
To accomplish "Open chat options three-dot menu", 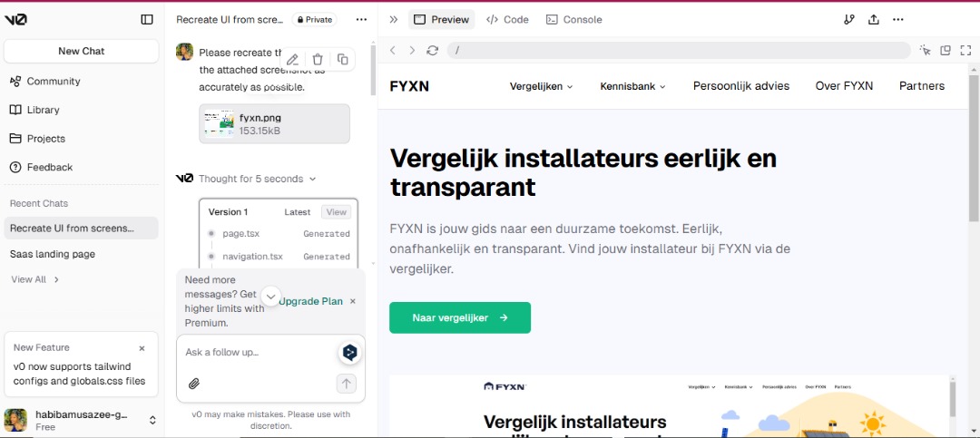I will [361, 19].
